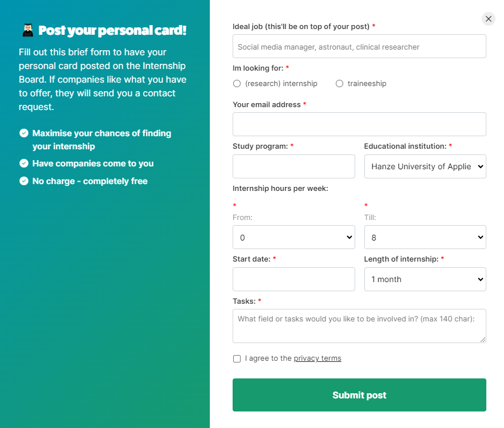Close the personal card form dialog
Viewport: 504px width, 428px height.
click(x=489, y=19)
